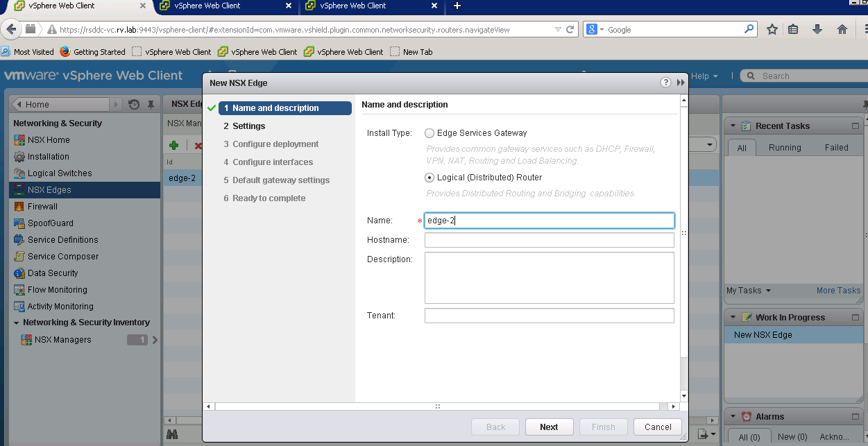Click the Flow Monitoring icon

[19, 290]
